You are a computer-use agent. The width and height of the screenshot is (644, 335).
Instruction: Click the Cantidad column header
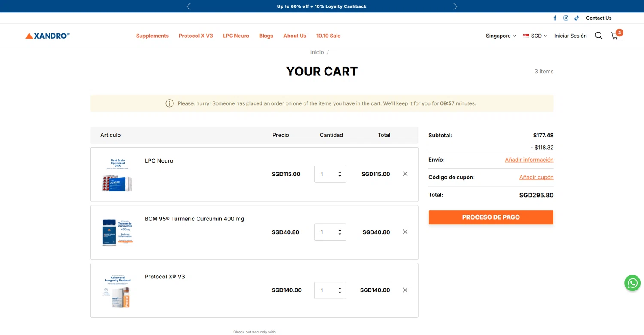pos(331,135)
